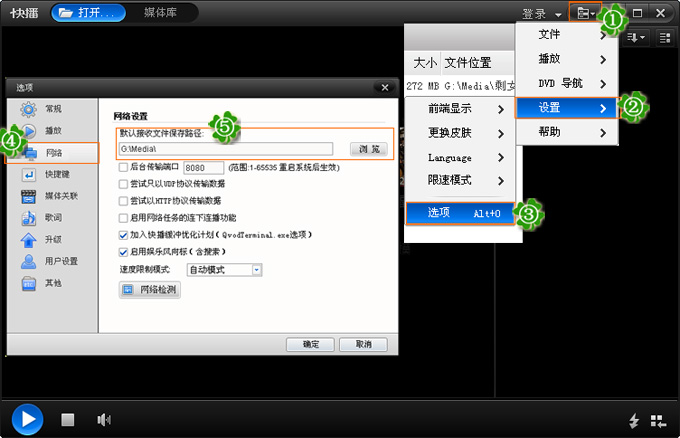680x438 pixels.
Task: Open 升级 upgrade settings
Action: pyautogui.click(x=52, y=239)
